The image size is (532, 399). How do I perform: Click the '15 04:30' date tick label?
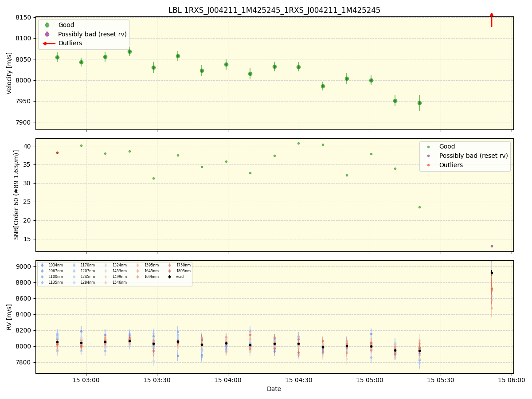299,380
